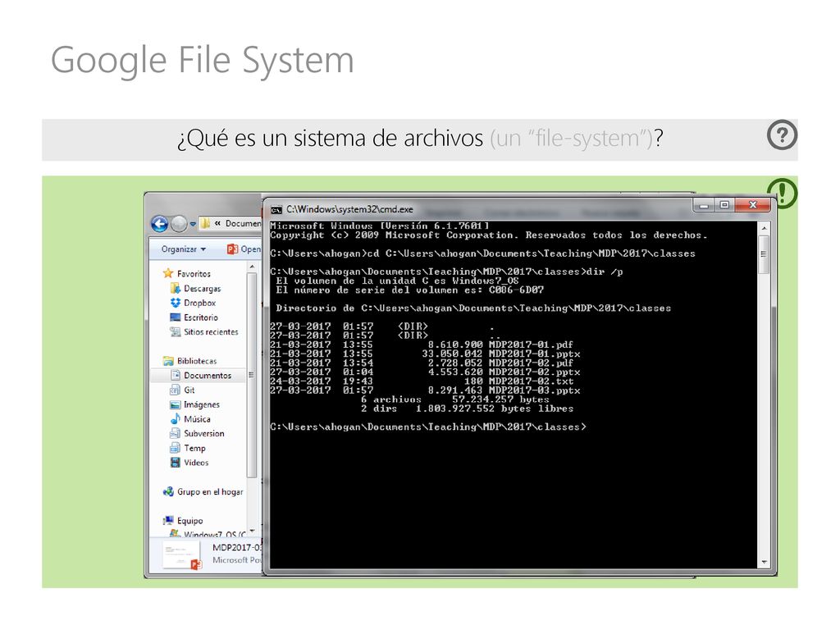Click the navigation pane scroll-down arrow
Screen dimensions: 840x630
pyautogui.click(x=252, y=532)
